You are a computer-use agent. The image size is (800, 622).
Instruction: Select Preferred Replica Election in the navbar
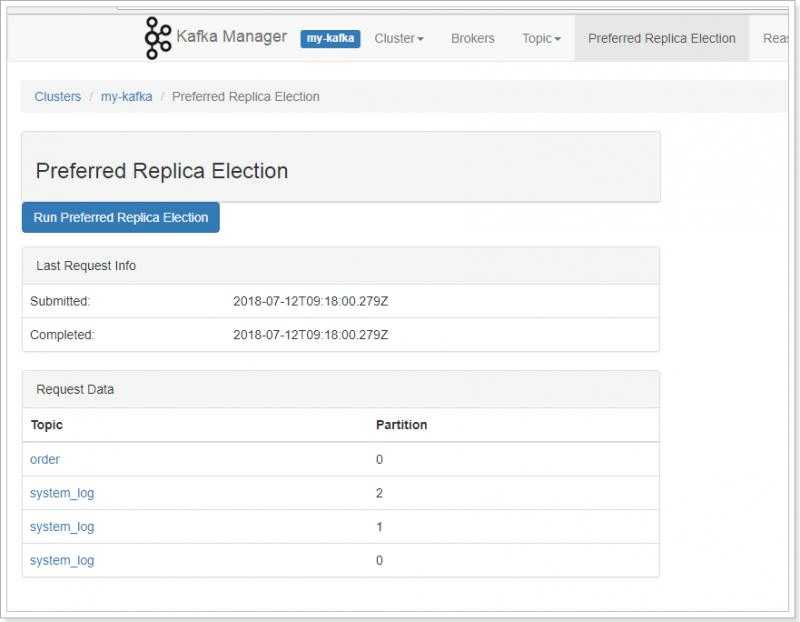click(x=661, y=39)
